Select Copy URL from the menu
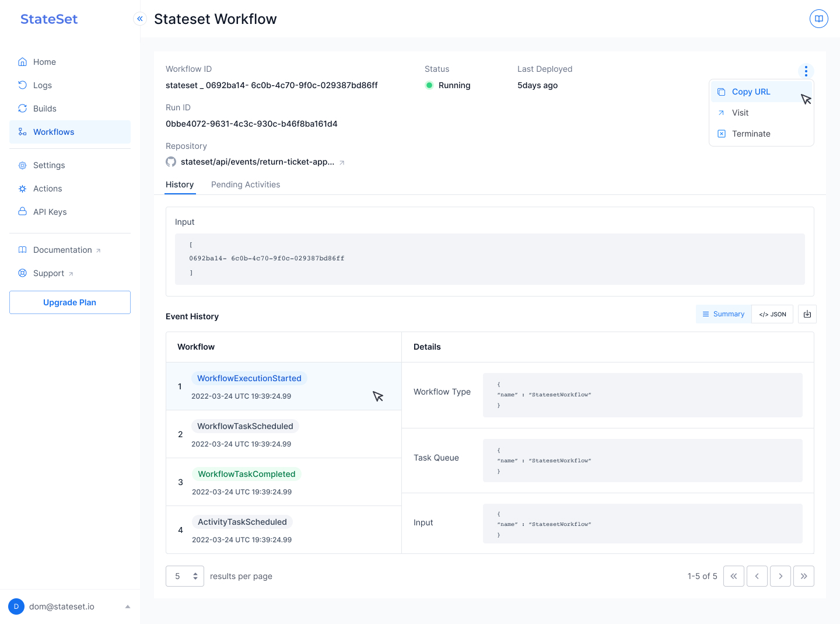 point(761,92)
